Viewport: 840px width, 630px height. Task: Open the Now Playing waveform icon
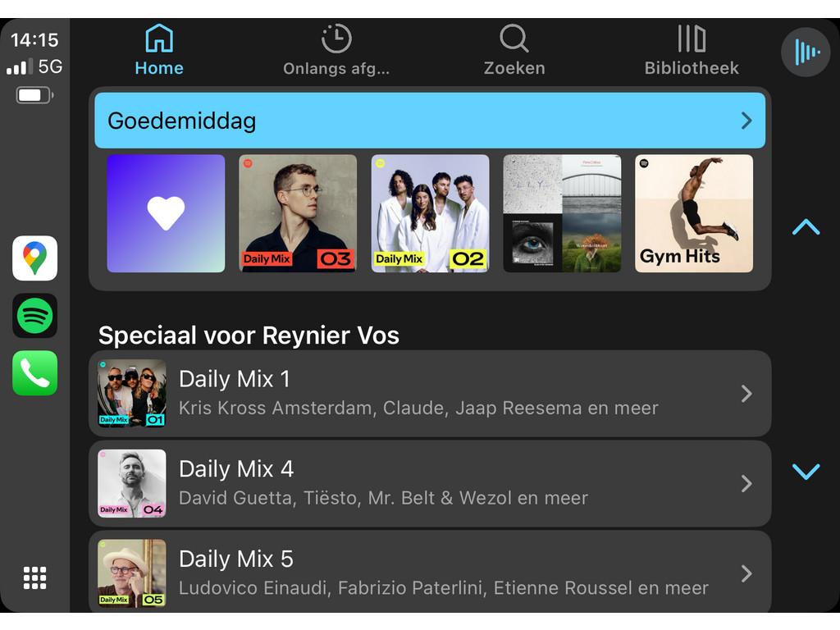[806, 52]
